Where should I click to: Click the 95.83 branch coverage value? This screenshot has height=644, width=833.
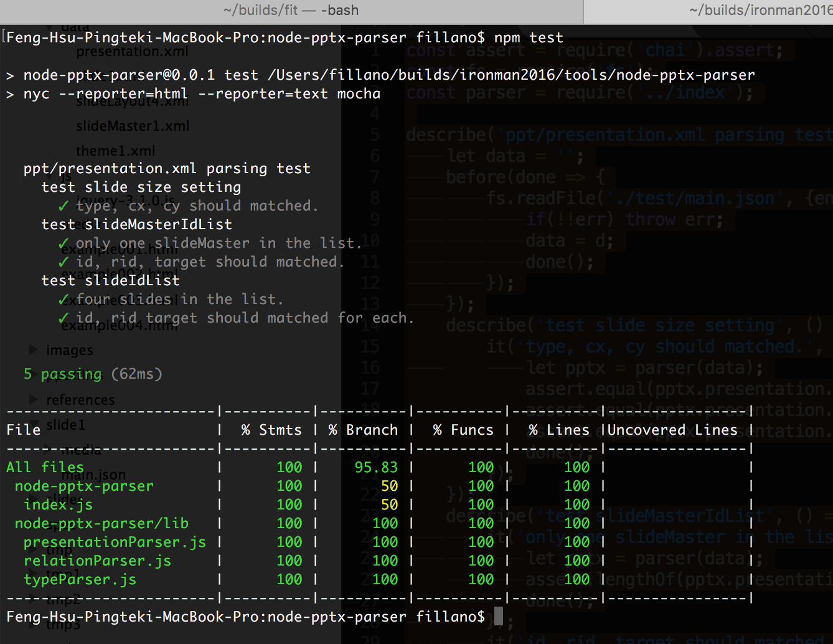click(x=376, y=467)
